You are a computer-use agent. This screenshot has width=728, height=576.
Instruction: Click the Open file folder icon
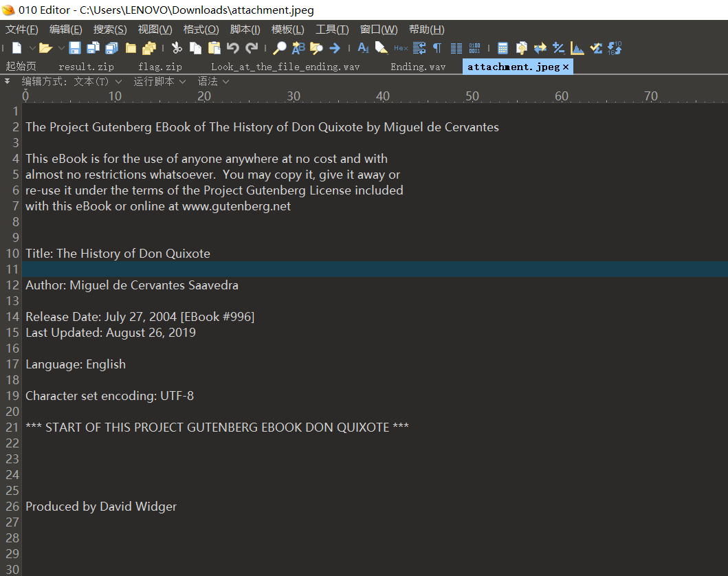(45, 48)
